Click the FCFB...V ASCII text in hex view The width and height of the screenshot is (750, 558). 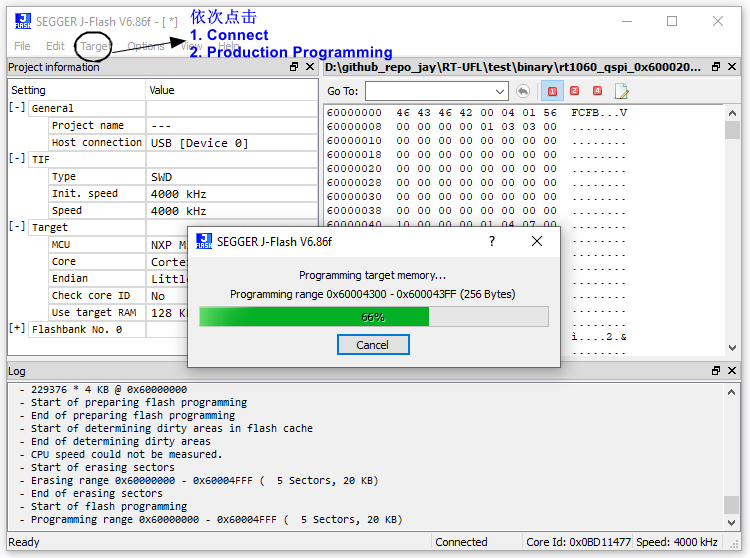pyautogui.click(x=599, y=113)
